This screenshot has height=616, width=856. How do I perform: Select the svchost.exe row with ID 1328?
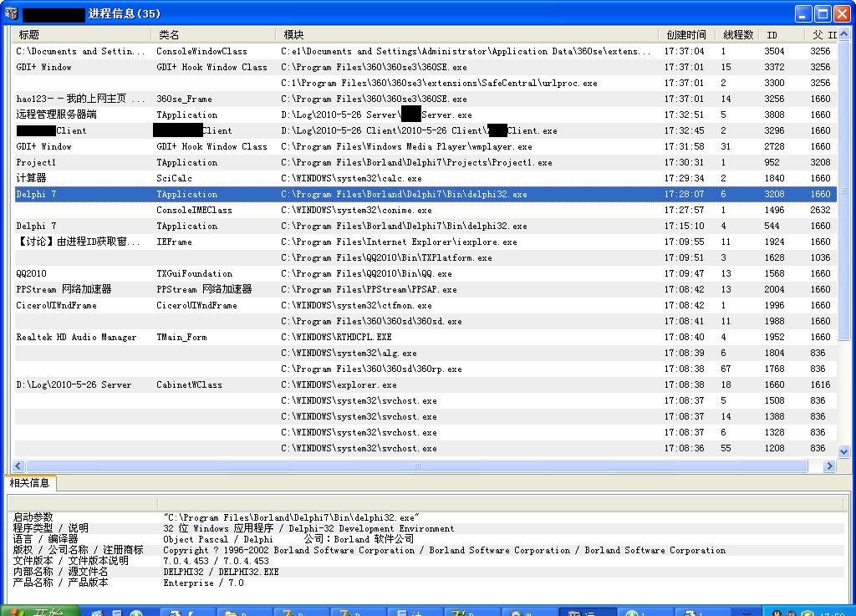(425, 432)
